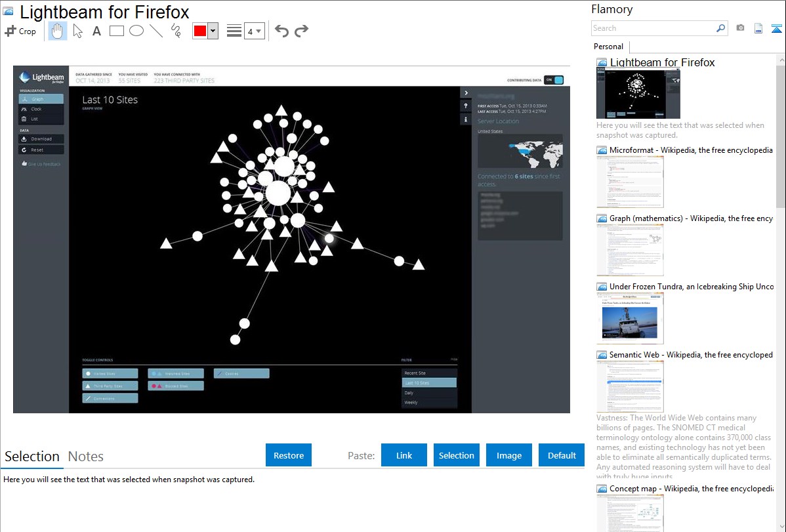Image resolution: width=786 pixels, height=532 pixels.
Task: Click the Semantic Web 'Vastness' description text
Action: 684,447
